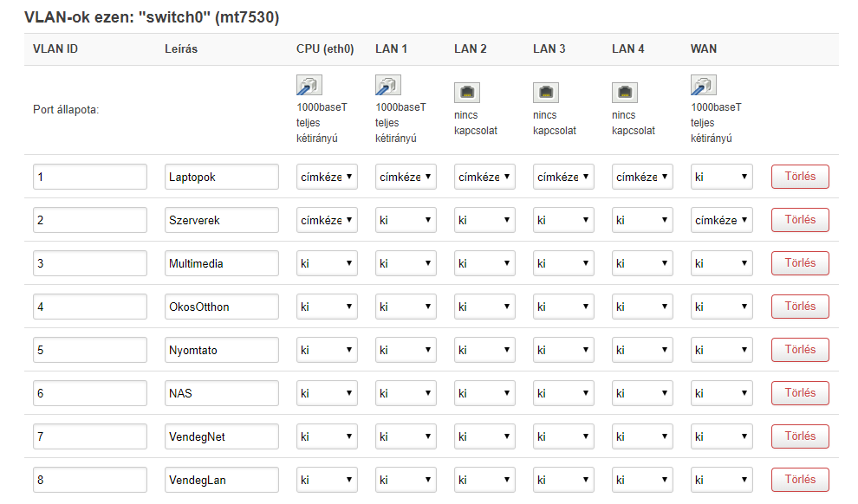Focus the VLAN ID field containing 6

pos(90,393)
